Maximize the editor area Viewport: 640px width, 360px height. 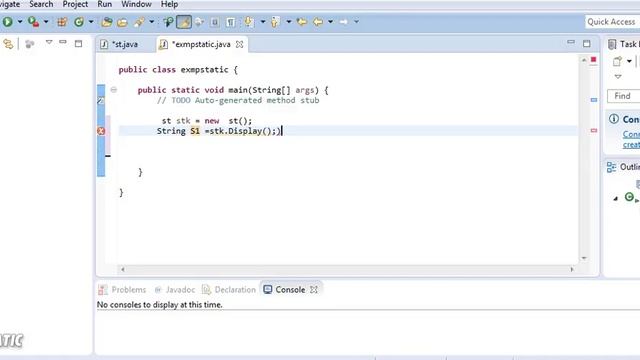tap(587, 43)
